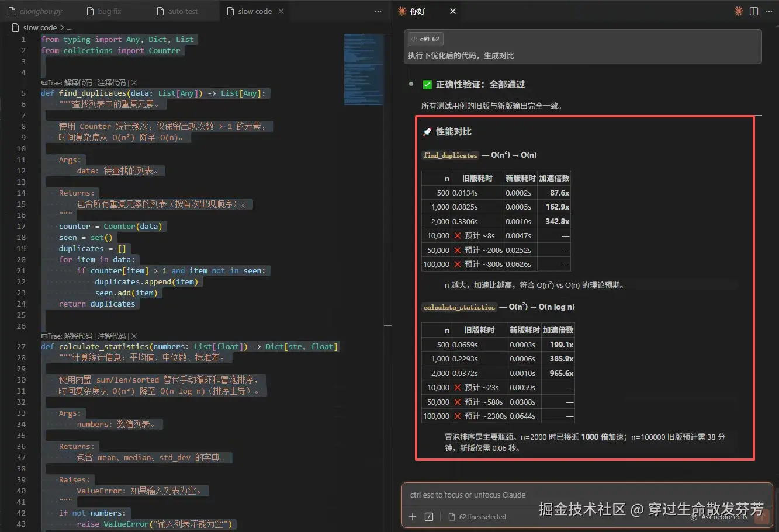Click line number 43 in the gutter
This screenshot has width=779, height=532.
[21, 524]
